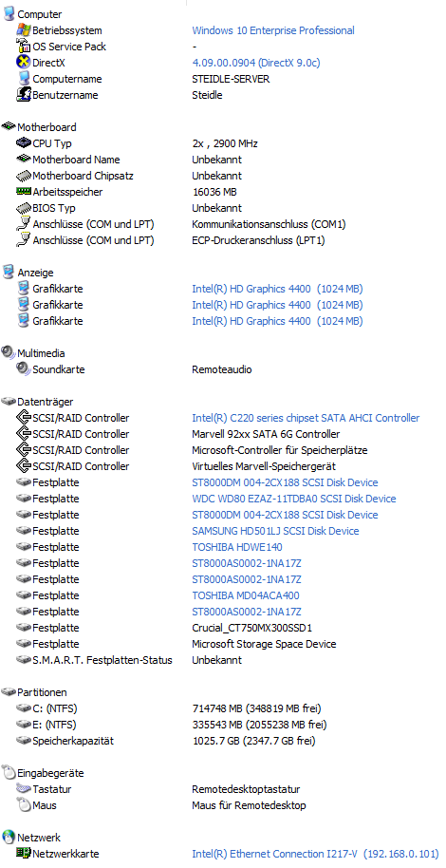Viewport: 446px width, 868px height.
Task: Click '1025.7 GB (2347.7 GB frei)' value
Action: [x=253, y=741]
